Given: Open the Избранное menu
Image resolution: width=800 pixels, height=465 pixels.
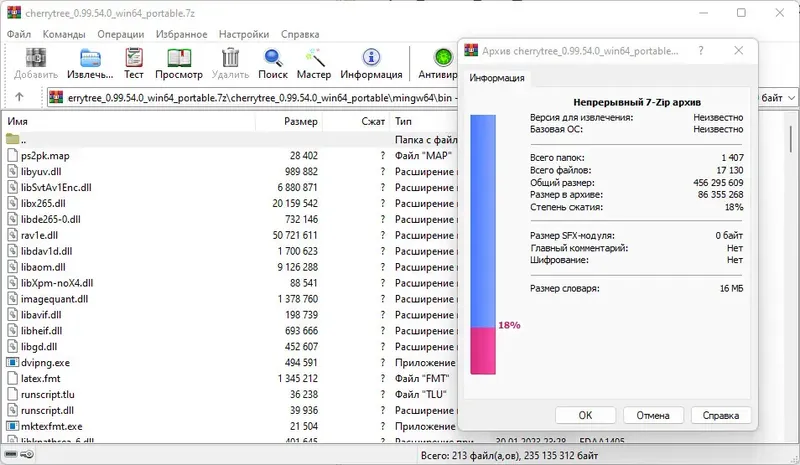Looking at the screenshot, I should [x=182, y=34].
